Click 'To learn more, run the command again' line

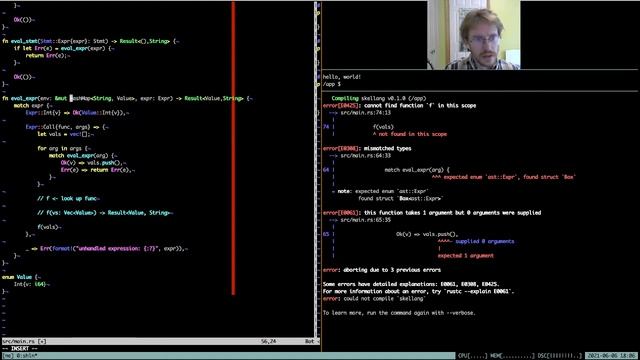[x=399, y=313]
